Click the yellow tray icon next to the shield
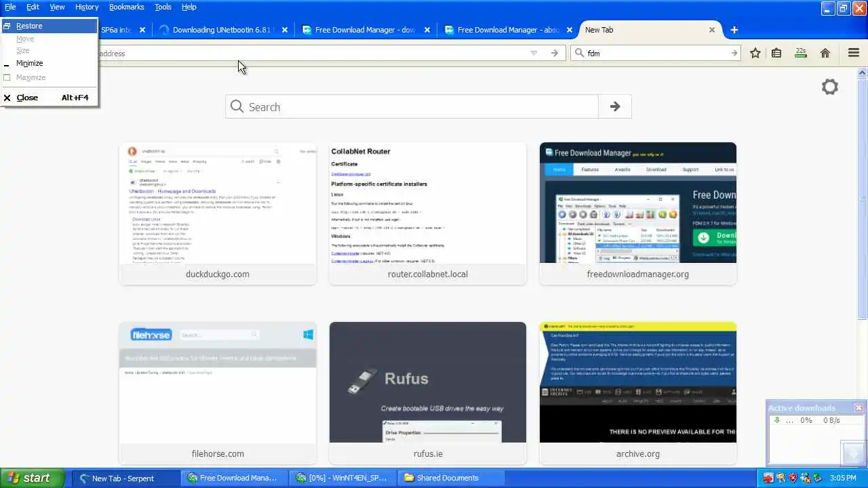 click(x=781, y=478)
